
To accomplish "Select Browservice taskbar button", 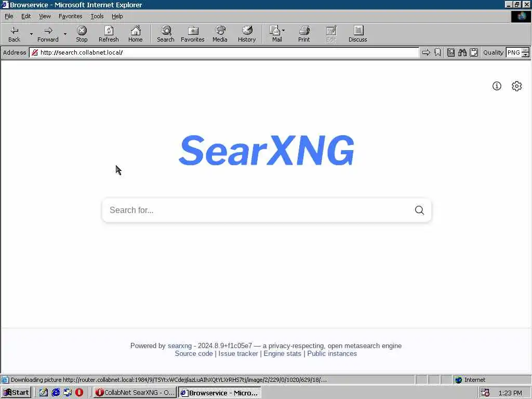I will 220,393.
